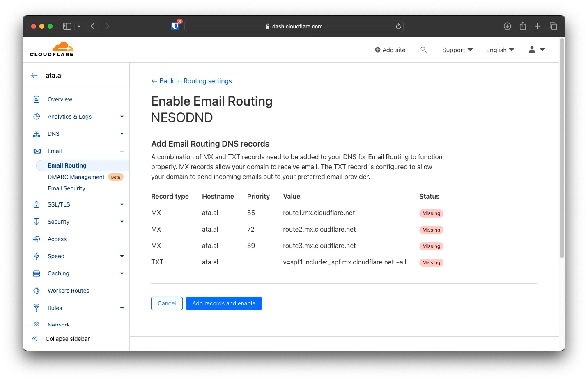This screenshot has height=381, width=588.
Task: Click the SPF TXT record value
Action: (x=345, y=262)
